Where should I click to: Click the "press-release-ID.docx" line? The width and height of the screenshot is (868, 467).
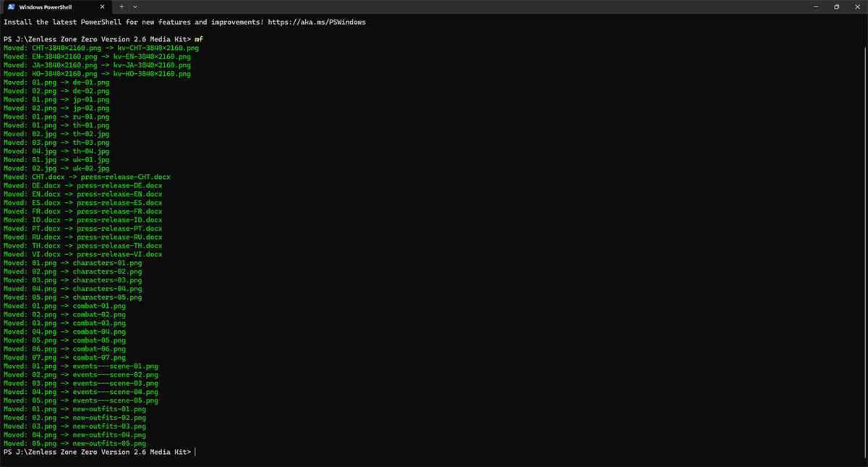pos(83,220)
